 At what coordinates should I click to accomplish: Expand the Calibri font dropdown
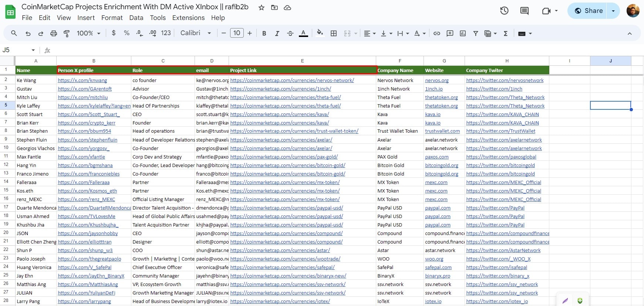pyautogui.click(x=196, y=33)
